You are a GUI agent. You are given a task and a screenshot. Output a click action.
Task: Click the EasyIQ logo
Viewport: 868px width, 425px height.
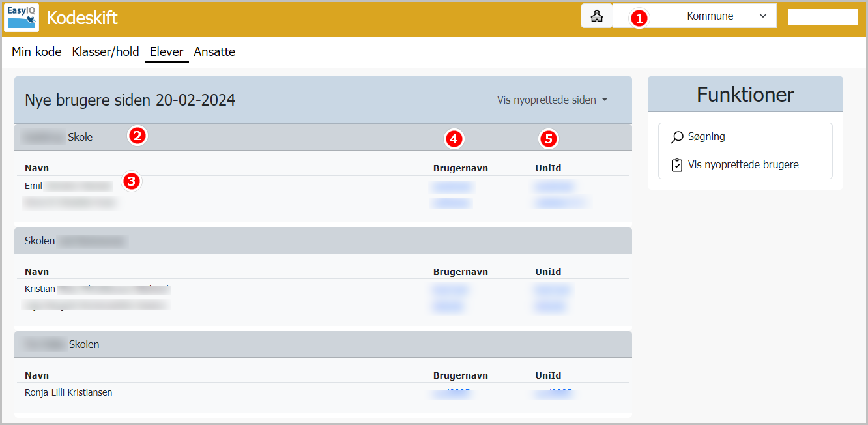22,18
